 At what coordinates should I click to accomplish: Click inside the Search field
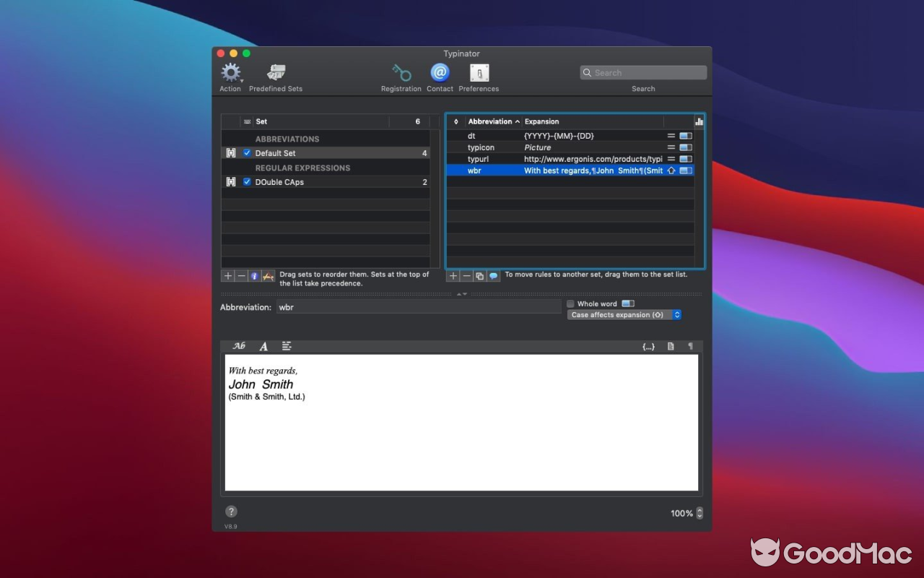[642, 72]
